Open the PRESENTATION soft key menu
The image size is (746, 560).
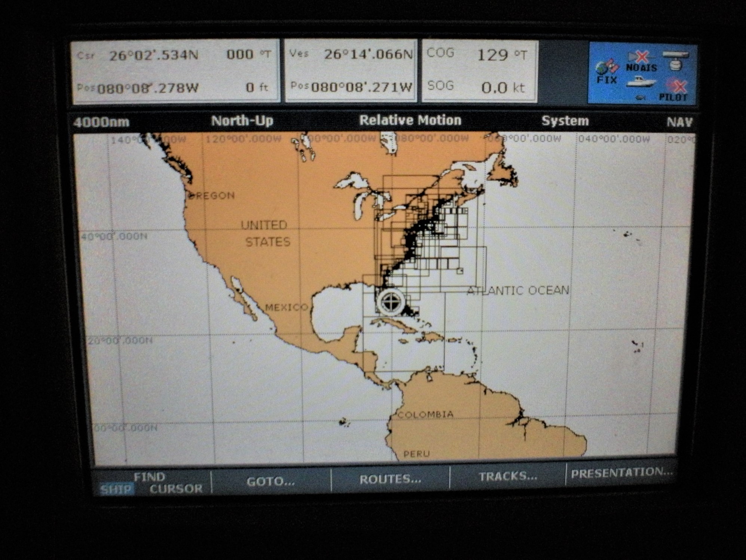(x=621, y=473)
